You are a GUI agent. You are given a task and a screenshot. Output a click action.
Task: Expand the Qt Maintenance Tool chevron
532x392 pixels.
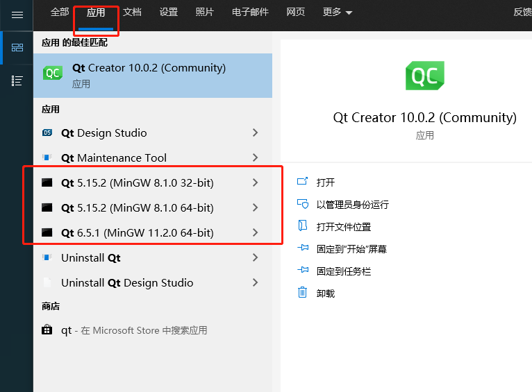[x=255, y=157]
